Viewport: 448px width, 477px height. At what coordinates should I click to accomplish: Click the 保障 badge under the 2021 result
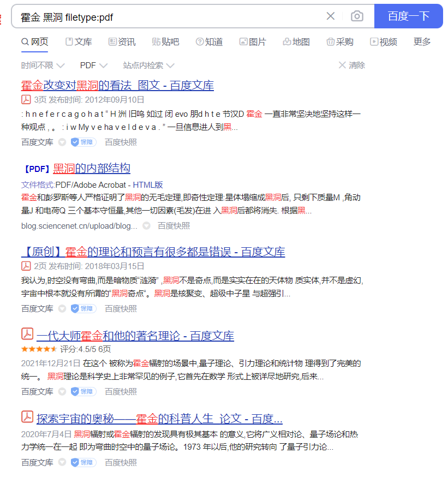83,391
